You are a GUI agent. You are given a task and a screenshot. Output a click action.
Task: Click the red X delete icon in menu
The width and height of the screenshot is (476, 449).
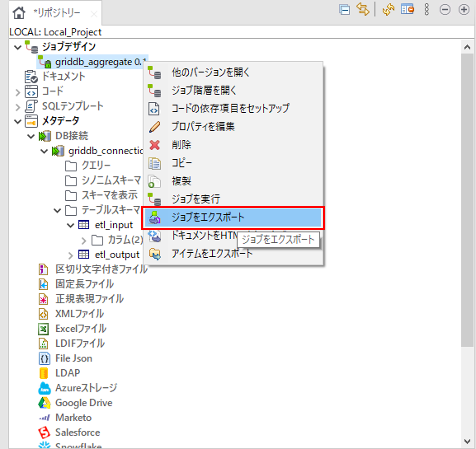click(155, 145)
